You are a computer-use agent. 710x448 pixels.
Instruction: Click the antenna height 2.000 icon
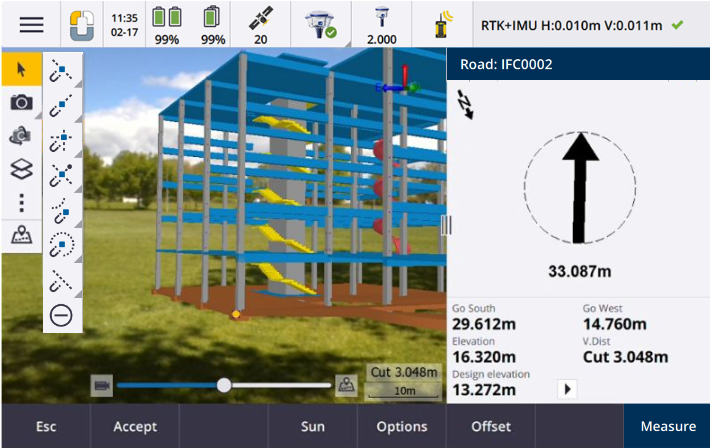click(382, 24)
